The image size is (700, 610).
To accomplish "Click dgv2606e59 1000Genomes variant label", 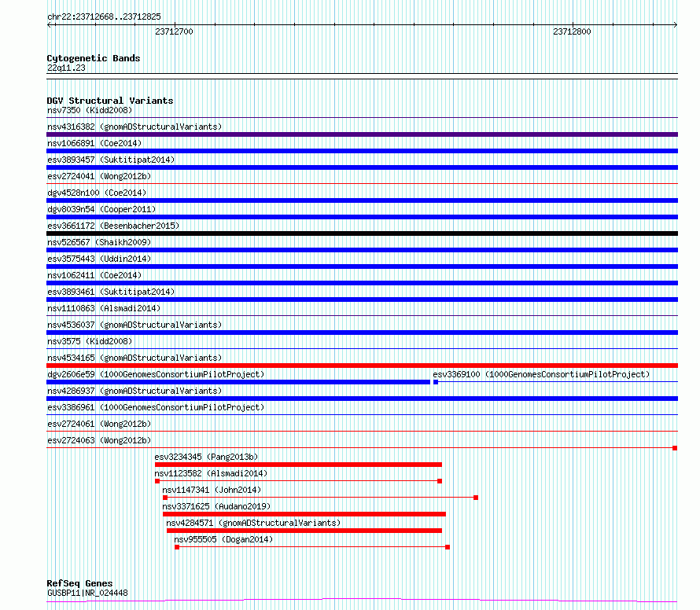I will coord(156,374).
